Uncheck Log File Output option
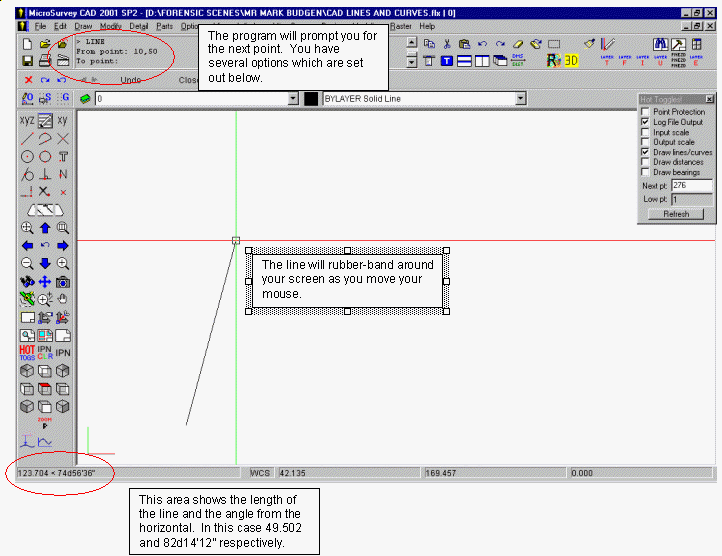The height and width of the screenshot is (556, 722). [645, 122]
